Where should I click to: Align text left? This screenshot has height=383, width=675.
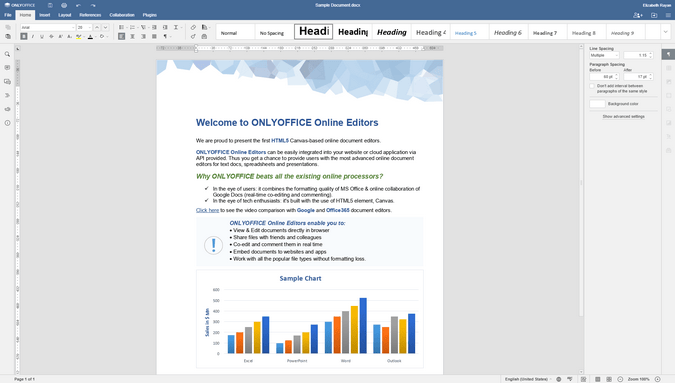pos(121,37)
